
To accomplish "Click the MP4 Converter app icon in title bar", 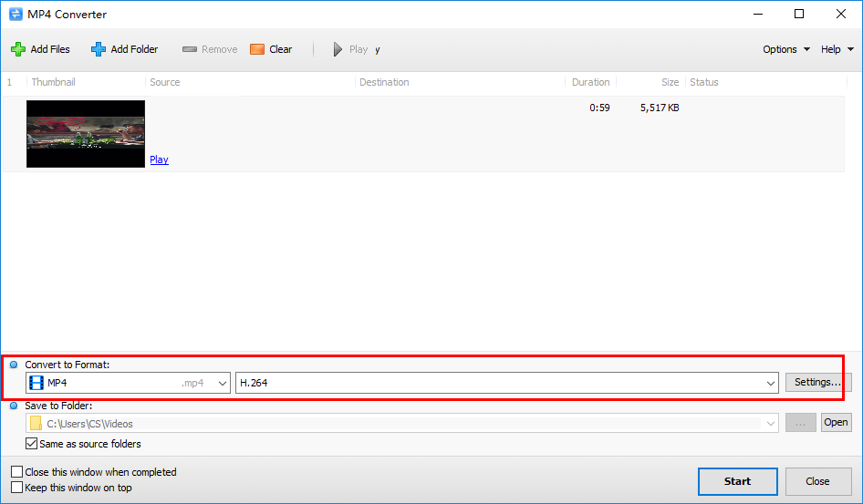I will click(16, 15).
